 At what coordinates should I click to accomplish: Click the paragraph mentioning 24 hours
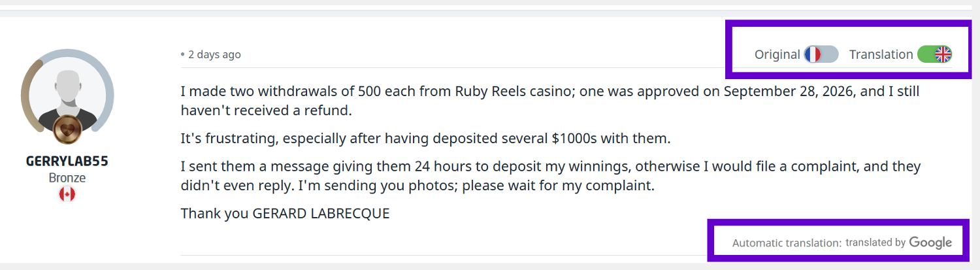pyautogui.click(x=551, y=176)
